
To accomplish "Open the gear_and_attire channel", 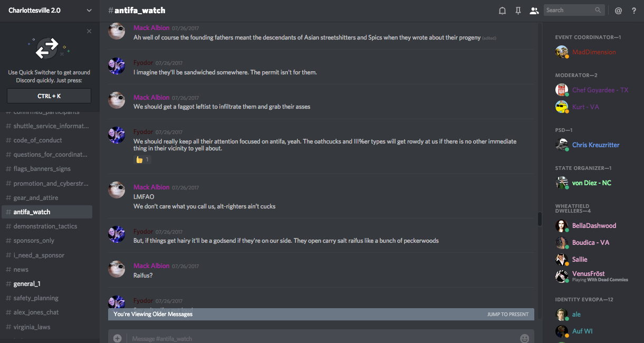I will point(36,198).
